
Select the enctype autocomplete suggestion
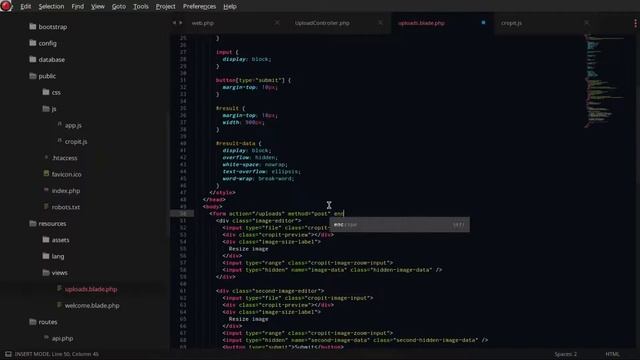(x=400, y=224)
